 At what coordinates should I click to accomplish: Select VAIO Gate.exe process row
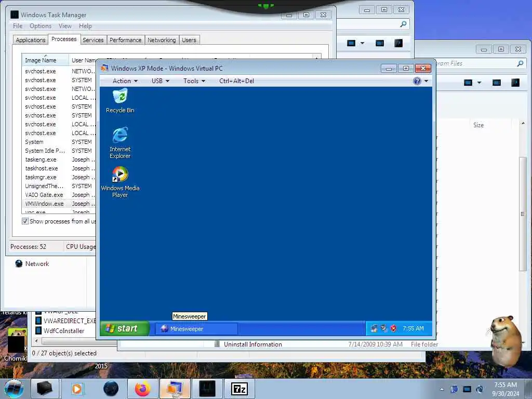pos(59,195)
